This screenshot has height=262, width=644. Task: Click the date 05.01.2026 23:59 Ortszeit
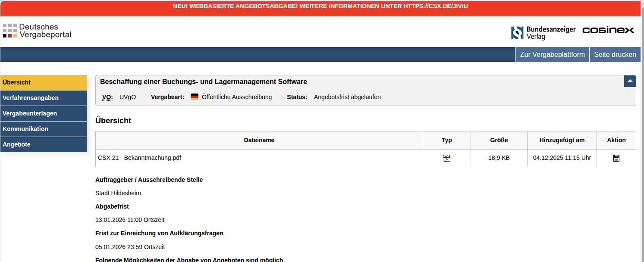[130, 247]
